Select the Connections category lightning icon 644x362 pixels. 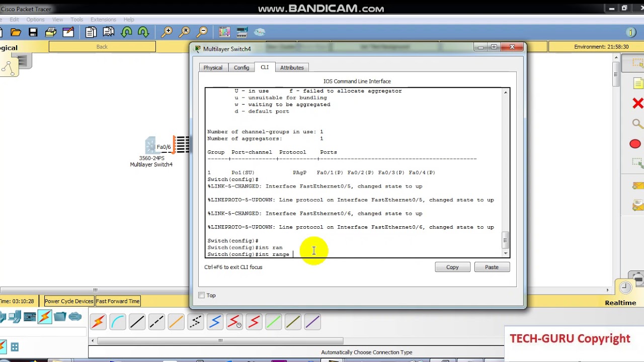pyautogui.click(x=45, y=317)
